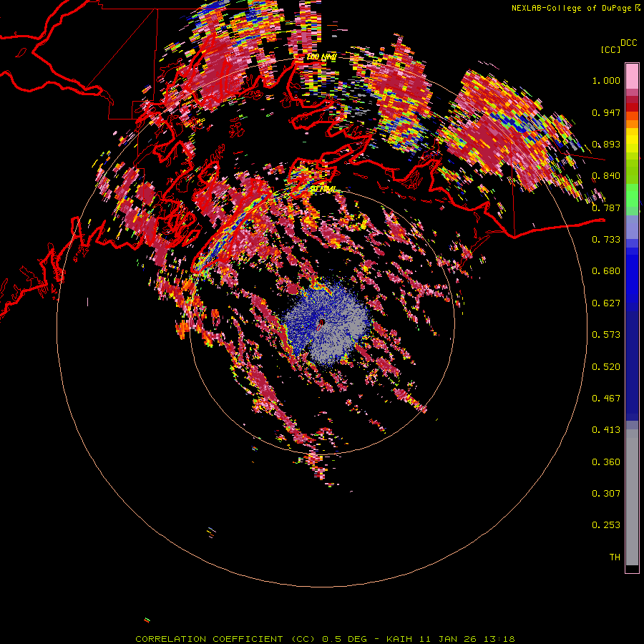Pick the light pink color bar segment

pos(632,76)
